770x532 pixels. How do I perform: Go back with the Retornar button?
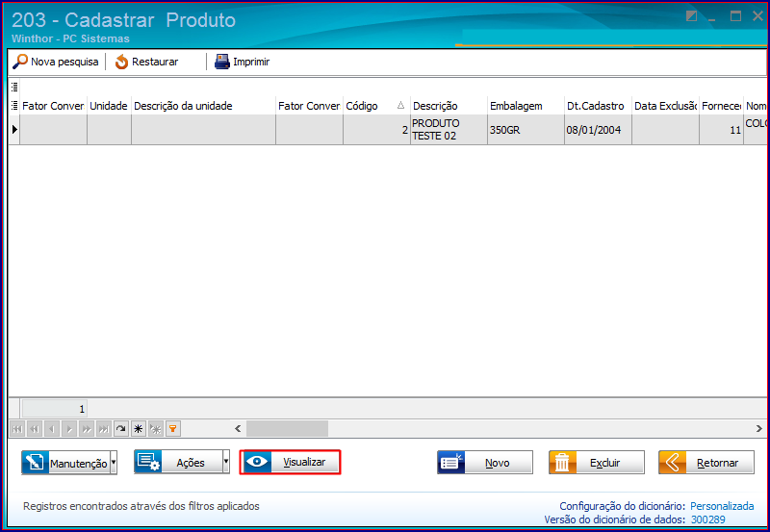[706, 463]
